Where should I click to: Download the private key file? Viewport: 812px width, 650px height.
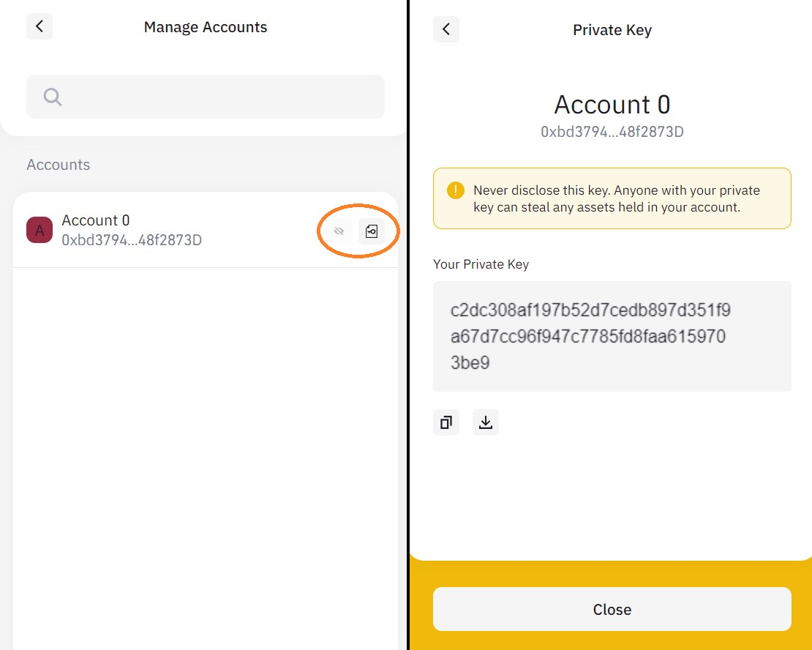(x=486, y=422)
